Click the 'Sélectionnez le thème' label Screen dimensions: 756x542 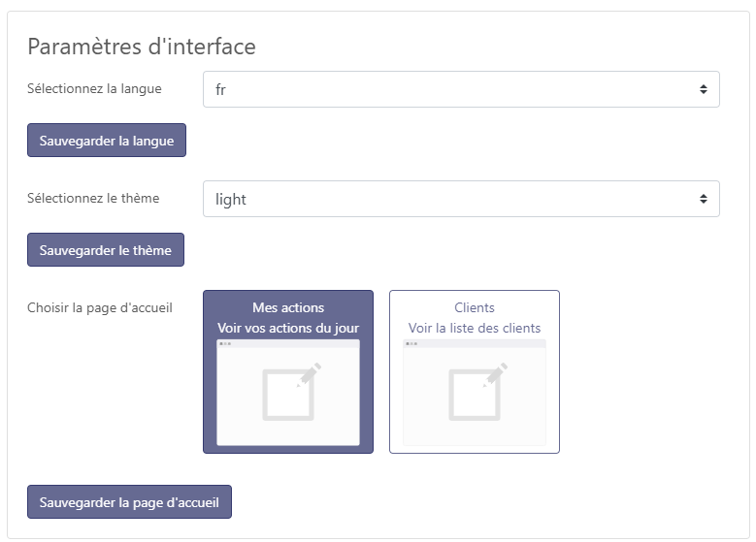point(93,198)
